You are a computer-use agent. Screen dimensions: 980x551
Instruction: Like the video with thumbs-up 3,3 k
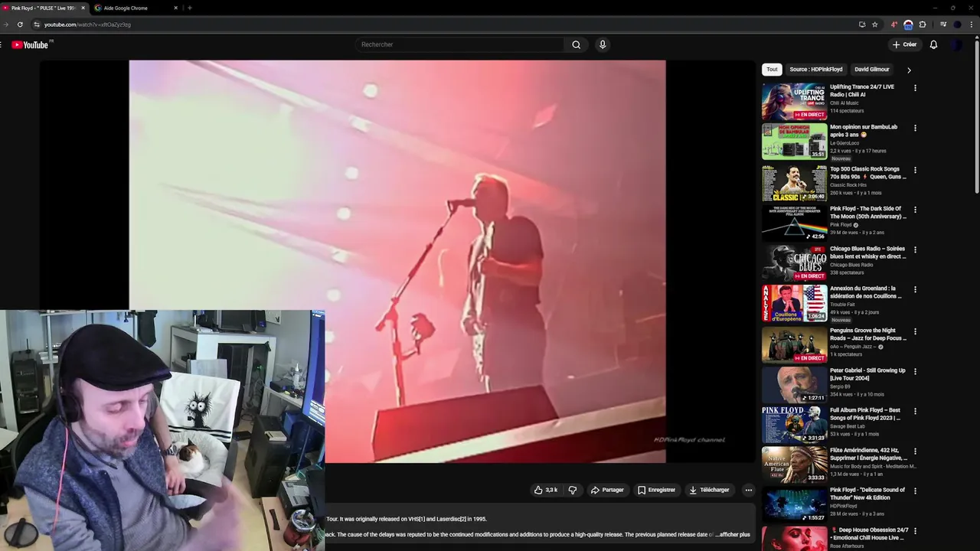tap(546, 490)
